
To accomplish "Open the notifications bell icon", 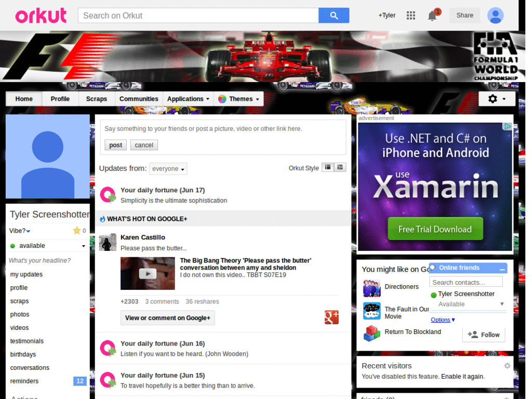I will coord(432,16).
